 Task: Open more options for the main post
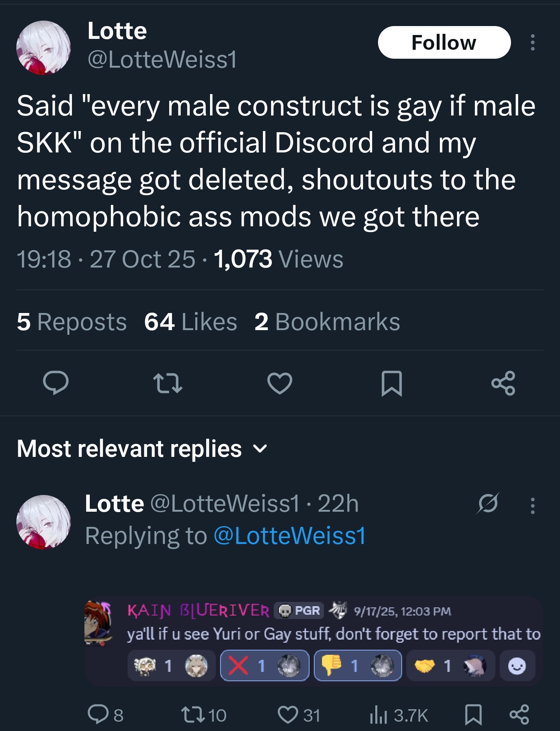click(x=533, y=42)
